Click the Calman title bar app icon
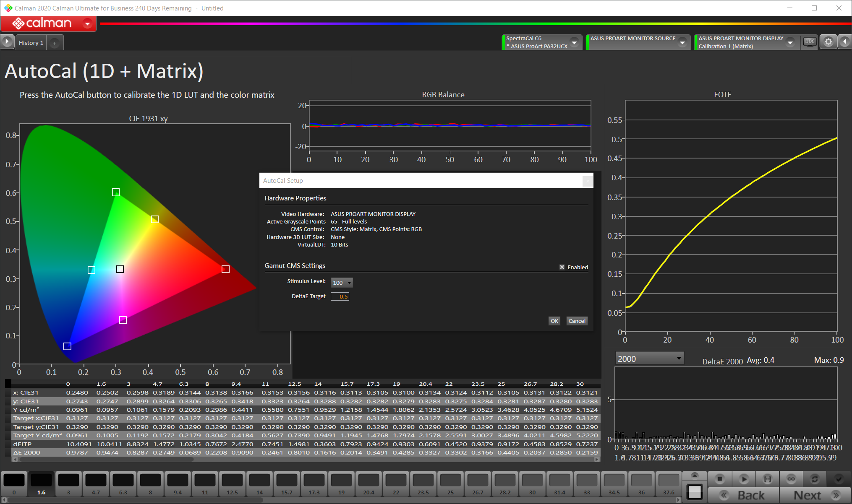Viewport: 852px width, 504px height. (8, 8)
